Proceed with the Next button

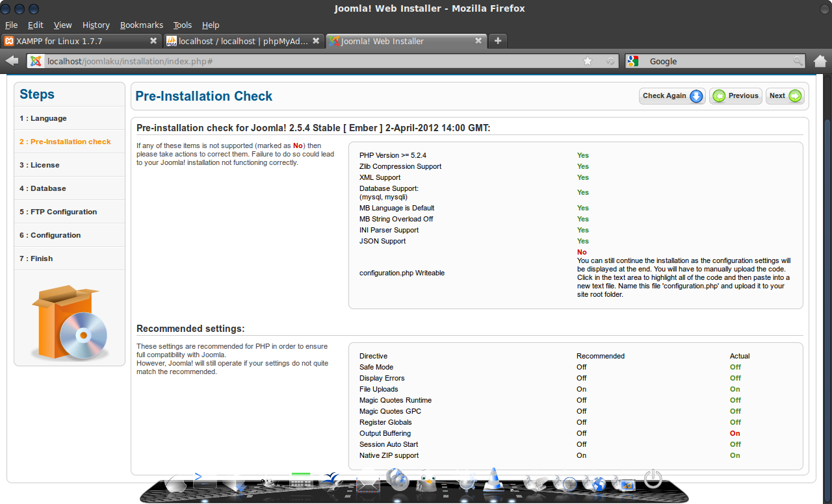click(785, 96)
